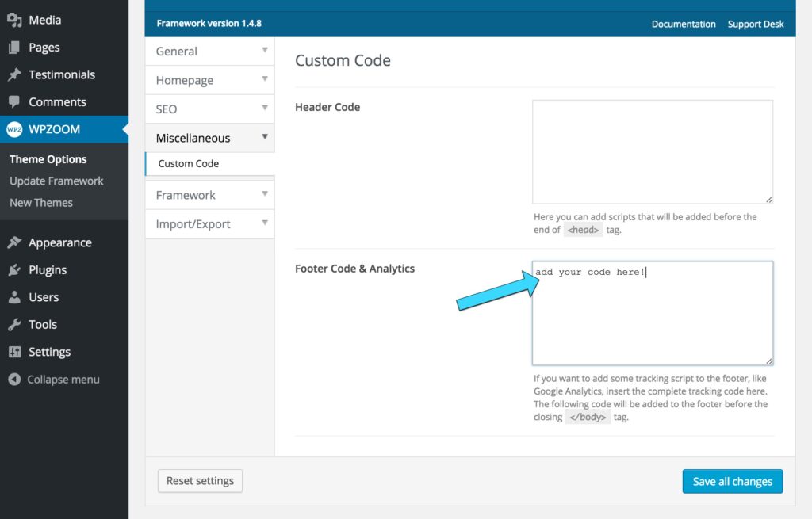Open the Settings menu label
Screen dimensions: 812x519
click(x=49, y=352)
